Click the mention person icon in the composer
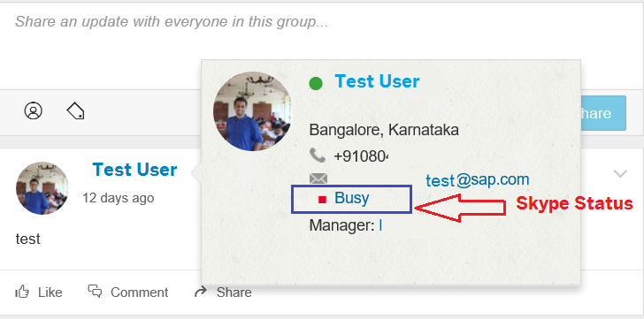Viewport: 644px width, 319px height. (x=34, y=110)
